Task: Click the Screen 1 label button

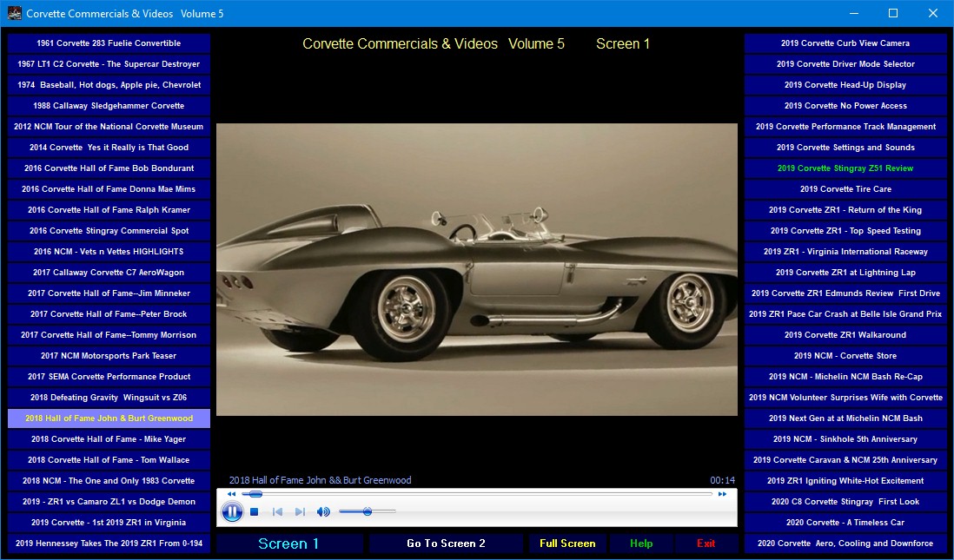Action: click(x=289, y=544)
